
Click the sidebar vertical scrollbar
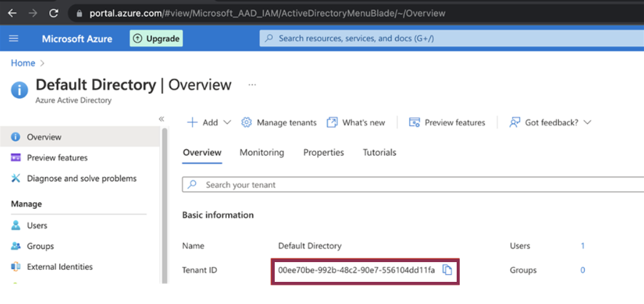165,205
